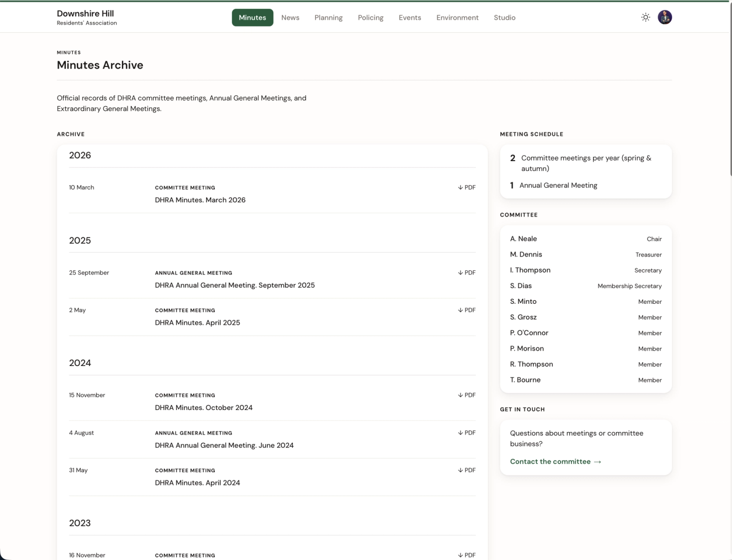Open the user profile avatar
This screenshot has width=732, height=560.
(665, 17)
